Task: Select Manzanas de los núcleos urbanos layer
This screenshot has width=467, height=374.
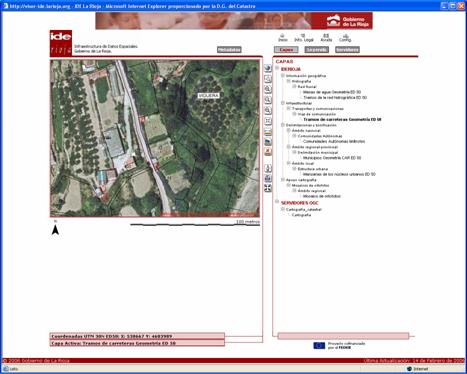Action: 339,174
